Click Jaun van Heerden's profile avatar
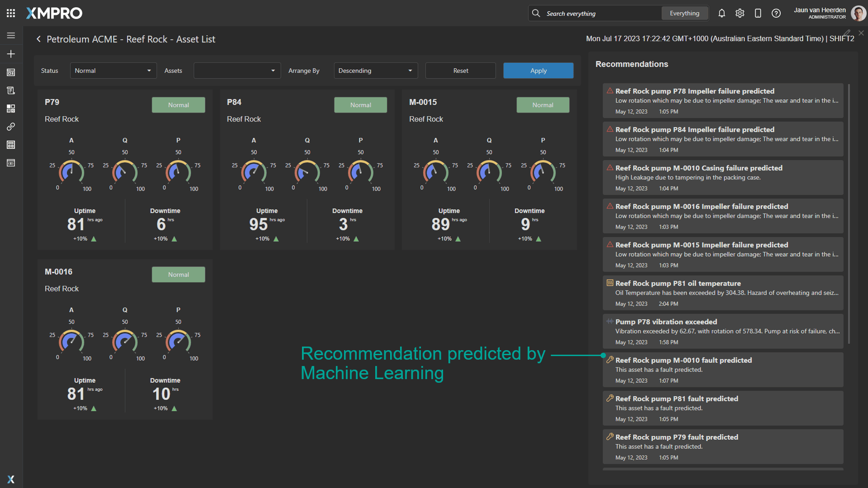Screen dimensions: 868x488 (x=858, y=13)
